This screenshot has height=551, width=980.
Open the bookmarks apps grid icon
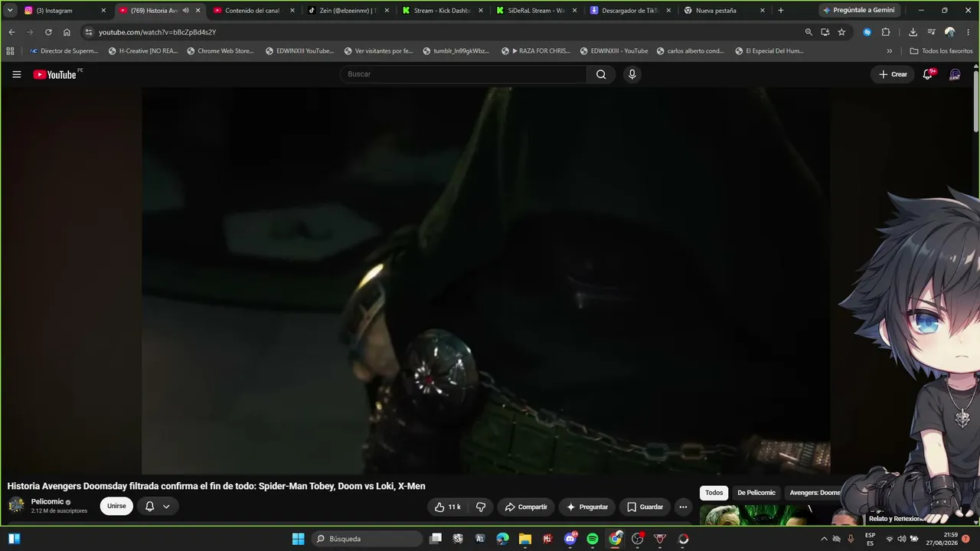(10, 51)
